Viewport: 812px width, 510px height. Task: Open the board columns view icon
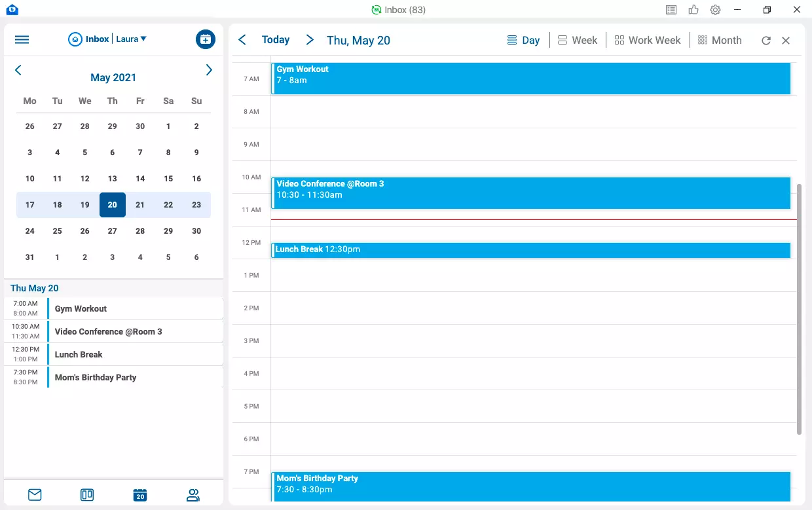tap(87, 495)
